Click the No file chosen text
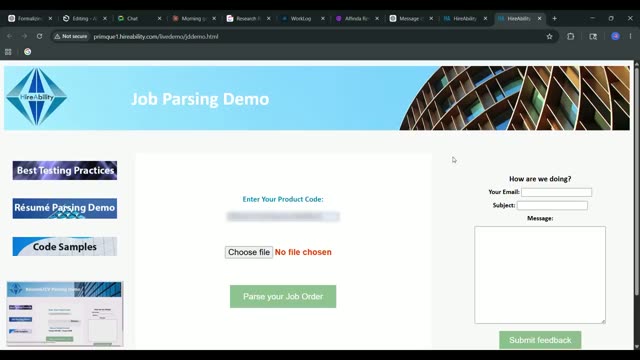This screenshot has height=360, width=640. pos(303,252)
